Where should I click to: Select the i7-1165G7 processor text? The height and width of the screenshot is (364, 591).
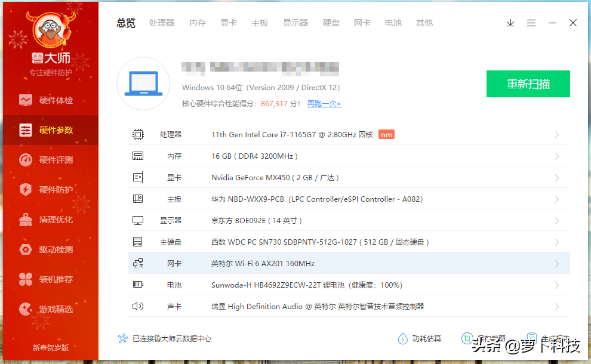[x=292, y=134]
